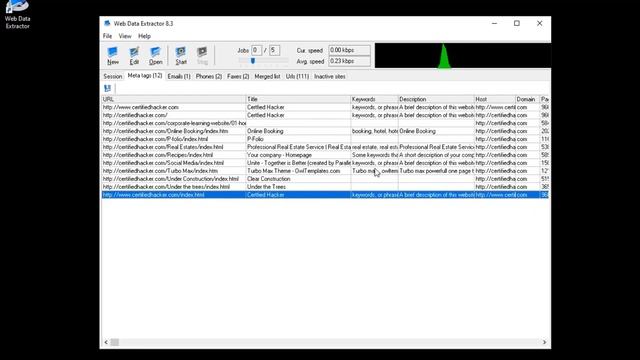The image size is (640, 360).
Task: Click the 'Under the Trees' title cell
Action: pyautogui.click(x=298, y=187)
